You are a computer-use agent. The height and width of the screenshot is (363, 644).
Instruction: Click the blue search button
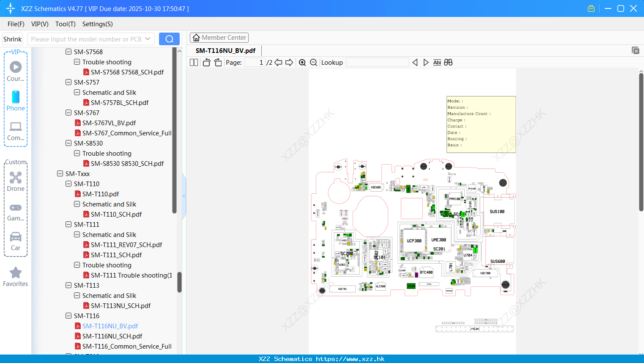(169, 39)
